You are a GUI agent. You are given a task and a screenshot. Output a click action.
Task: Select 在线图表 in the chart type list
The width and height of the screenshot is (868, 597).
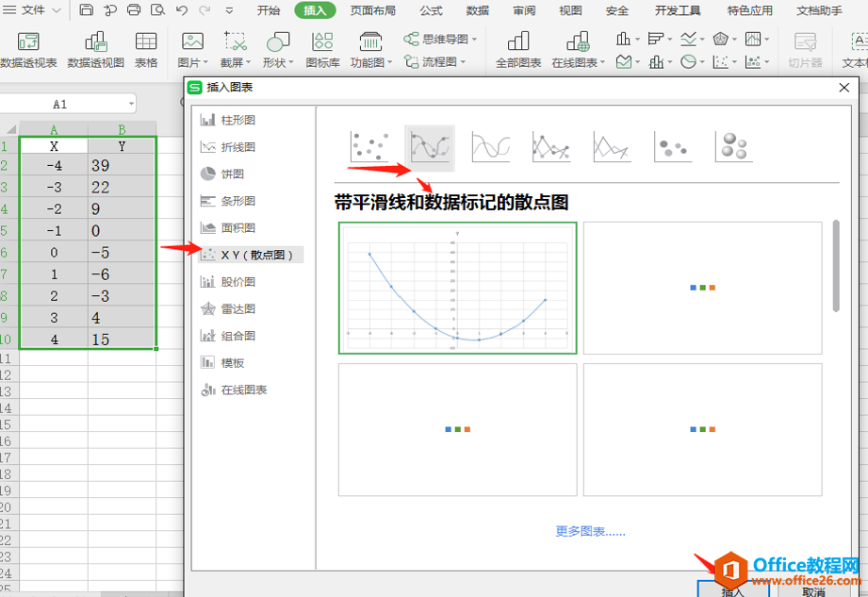point(251,390)
